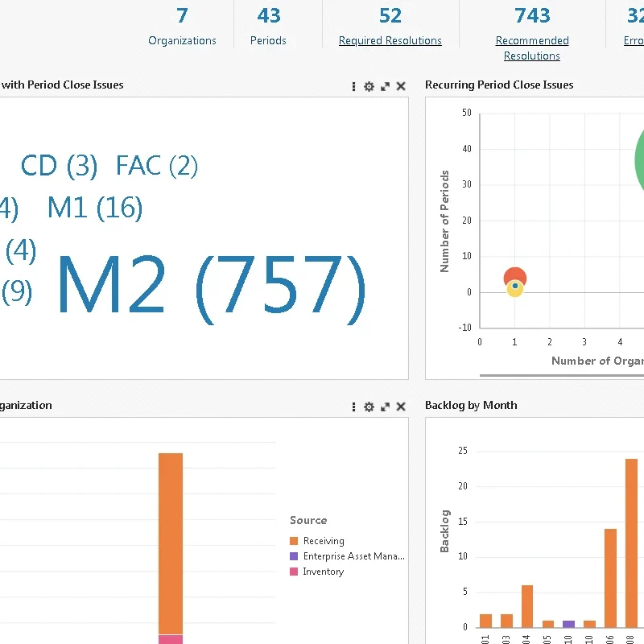Click the 743 recommended resolutions count
The width and height of the screenshot is (644, 644).
click(x=532, y=15)
